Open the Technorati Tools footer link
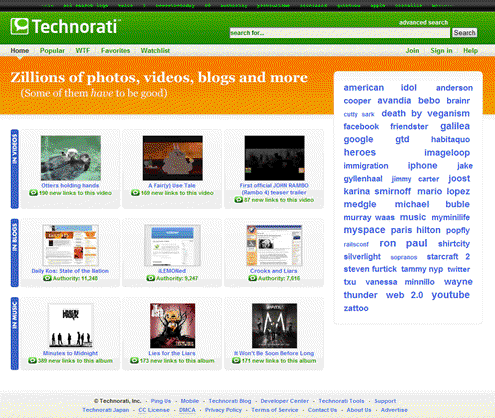495x418 pixels. click(341, 401)
